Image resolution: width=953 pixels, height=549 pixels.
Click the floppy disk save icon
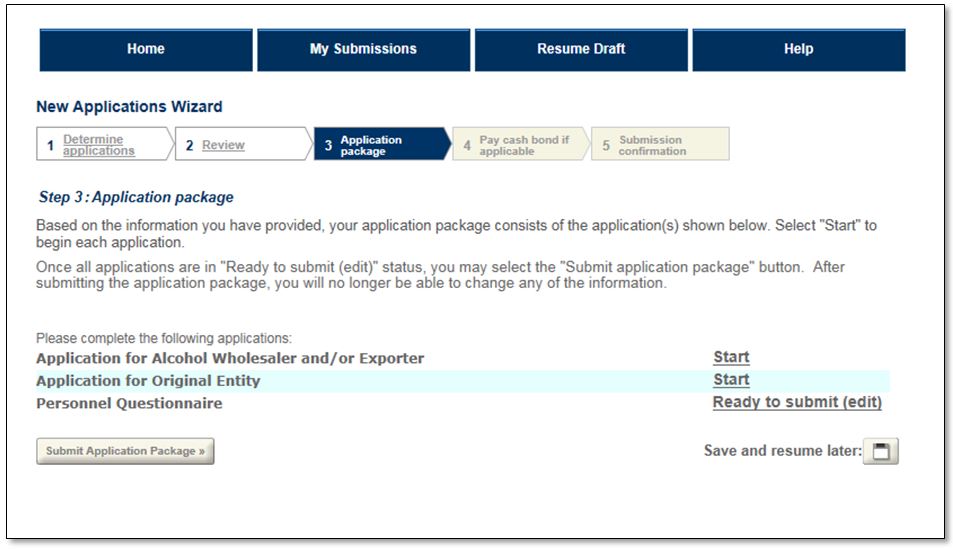click(880, 452)
